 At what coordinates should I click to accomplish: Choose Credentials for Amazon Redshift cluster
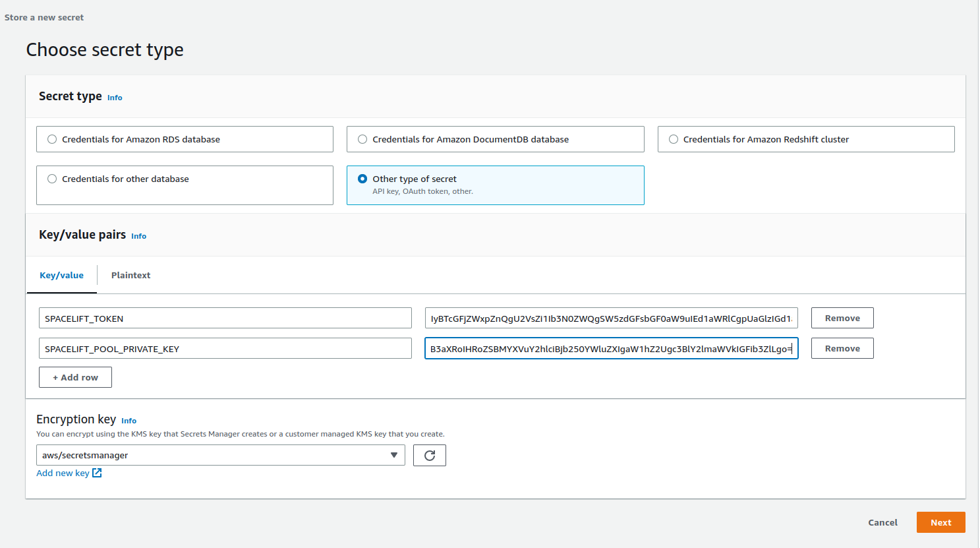tap(674, 139)
